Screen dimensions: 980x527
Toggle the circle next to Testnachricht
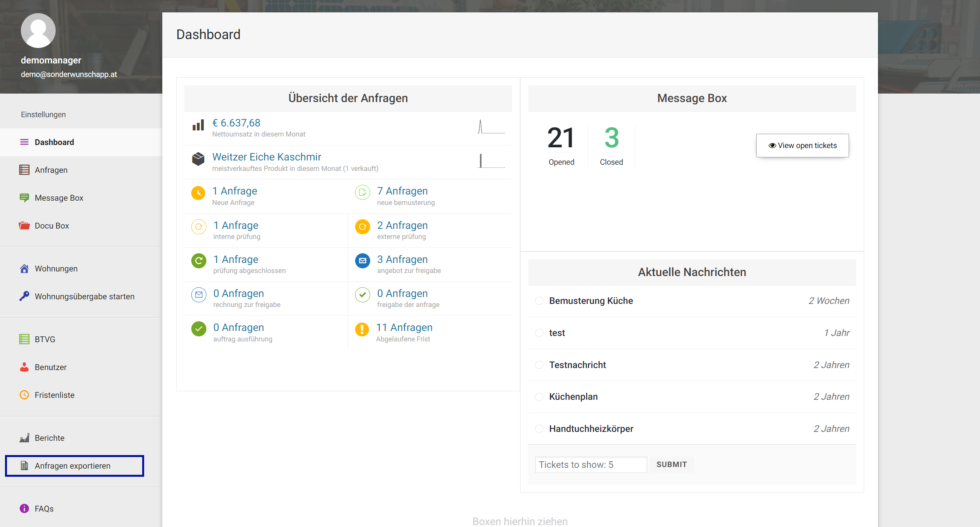tap(539, 365)
